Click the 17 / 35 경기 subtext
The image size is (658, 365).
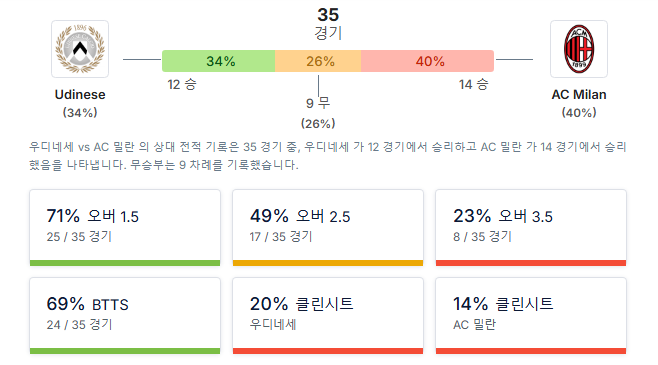[281, 237]
